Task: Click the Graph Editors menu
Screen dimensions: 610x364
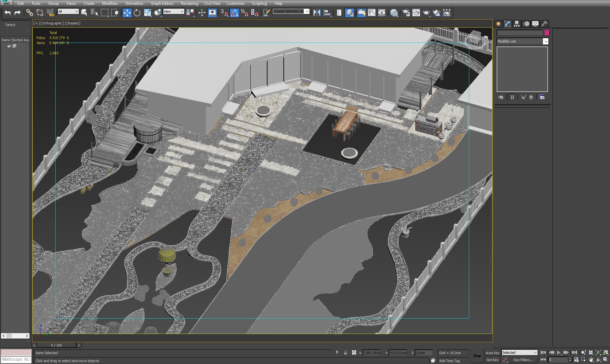Action: [161, 3]
